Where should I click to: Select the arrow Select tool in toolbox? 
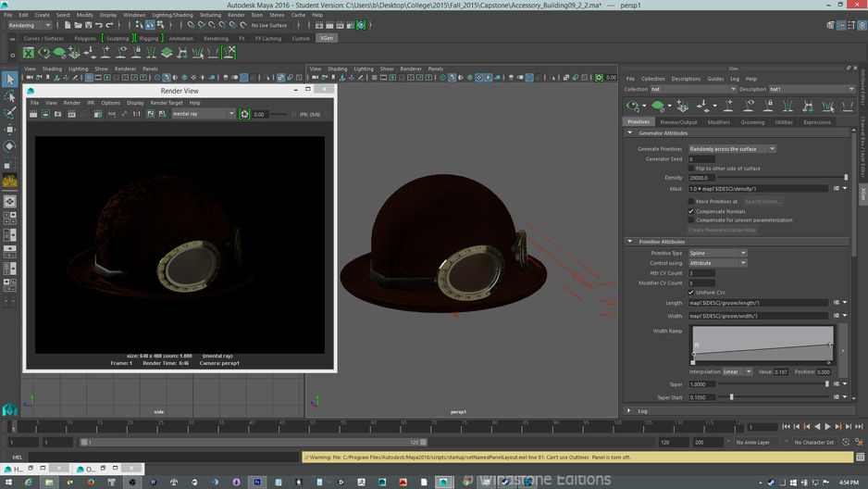(x=9, y=80)
